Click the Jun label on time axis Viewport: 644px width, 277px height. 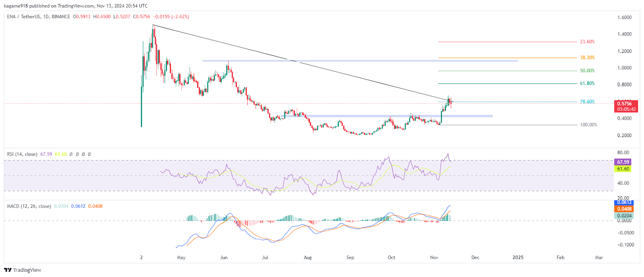click(224, 258)
